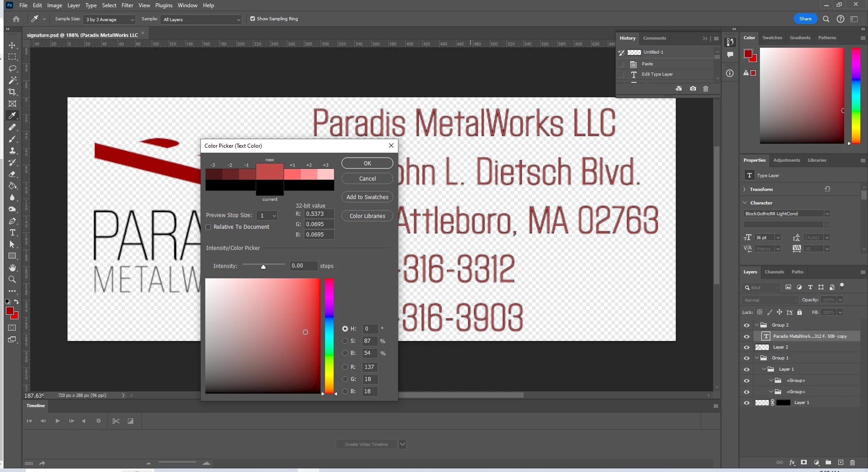Screen dimensions: 868x472
Task: Click OK in Color Picker dialog
Action: [367, 163]
